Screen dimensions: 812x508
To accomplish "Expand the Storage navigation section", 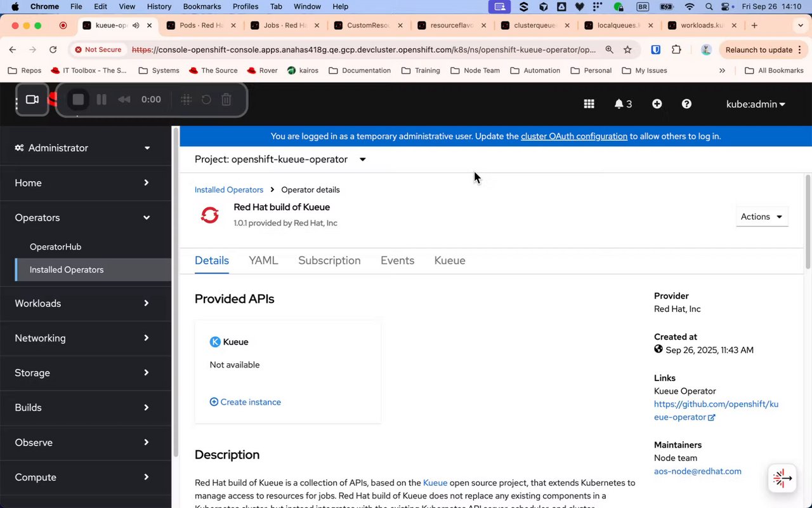I will point(86,373).
